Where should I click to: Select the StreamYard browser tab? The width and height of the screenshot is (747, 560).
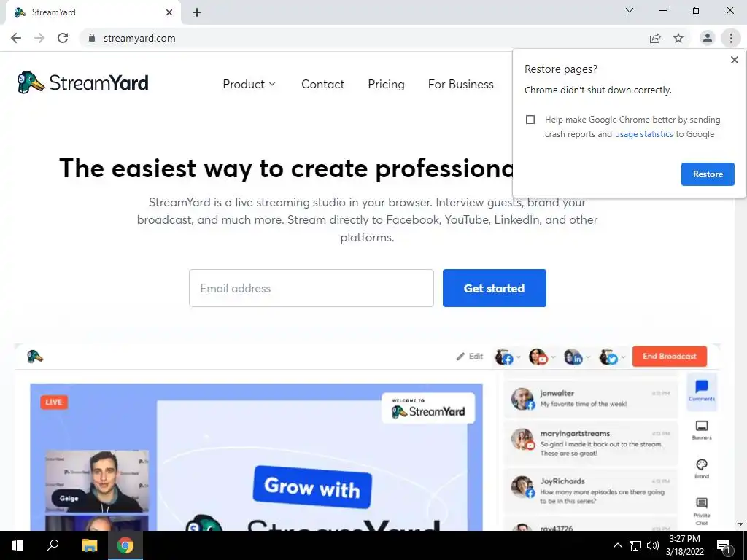point(93,12)
